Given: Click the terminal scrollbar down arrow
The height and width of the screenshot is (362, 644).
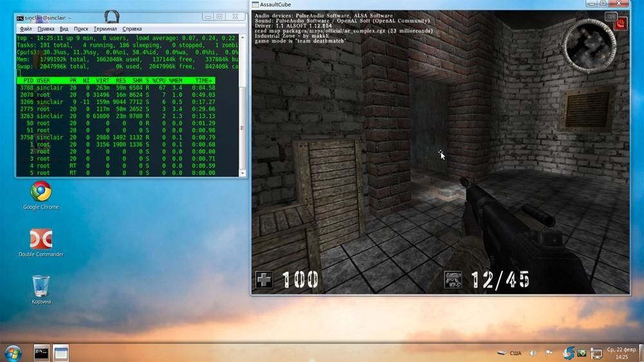Looking at the screenshot, I should (x=242, y=173).
